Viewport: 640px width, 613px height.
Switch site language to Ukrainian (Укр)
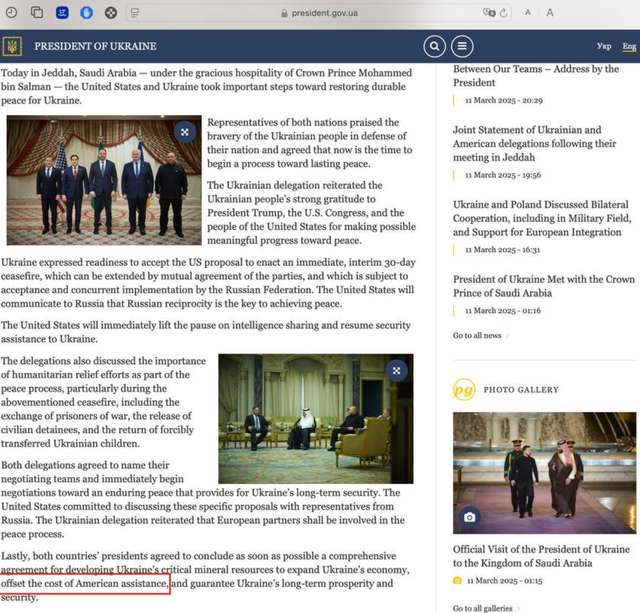603,46
